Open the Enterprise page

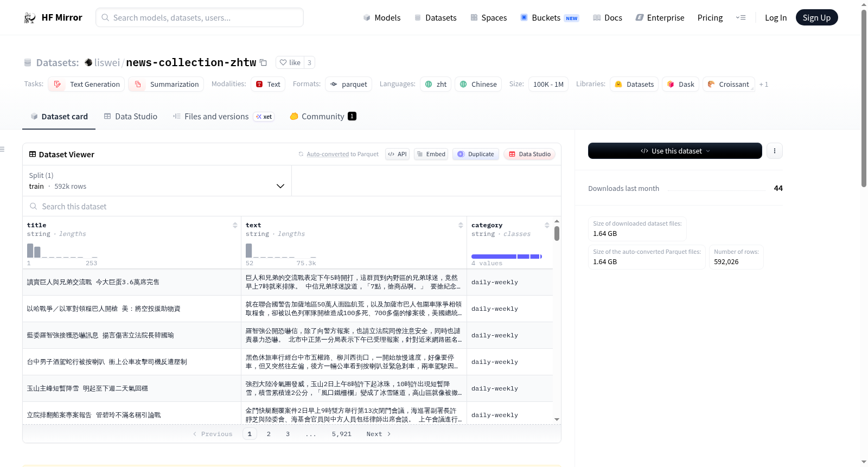coord(660,17)
